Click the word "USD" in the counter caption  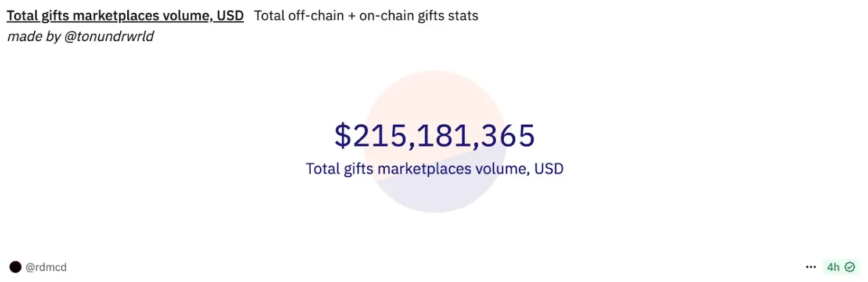[549, 169]
